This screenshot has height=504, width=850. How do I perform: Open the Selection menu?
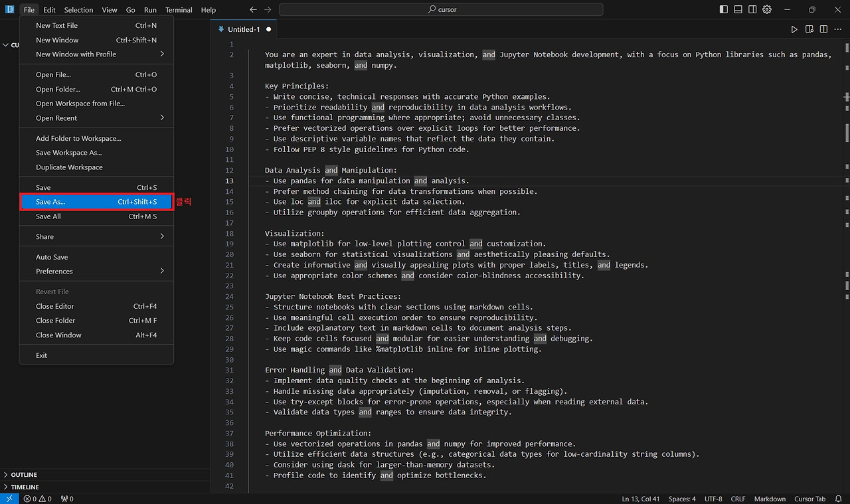[78, 10]
